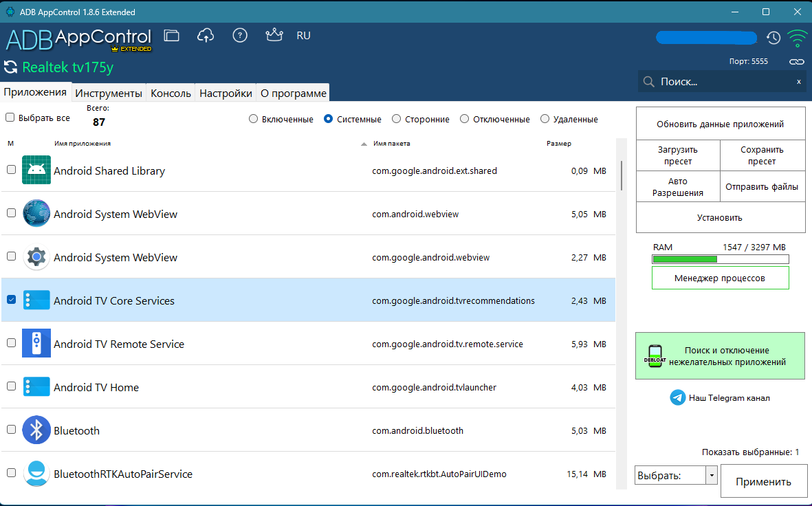Open the Выбрать dropdown arrow
The width and height of the screenshot is (812, 506).
pyautogui.click(x=712, y=476)
